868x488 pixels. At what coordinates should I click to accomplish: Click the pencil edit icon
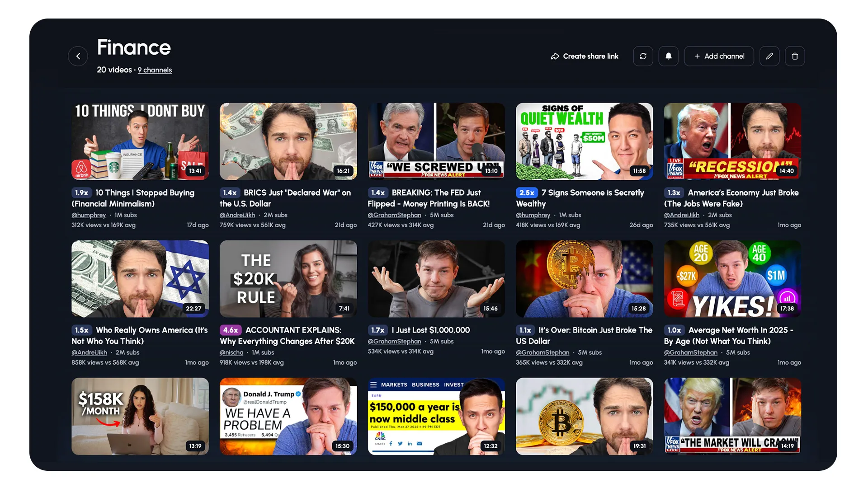[769, 56]
